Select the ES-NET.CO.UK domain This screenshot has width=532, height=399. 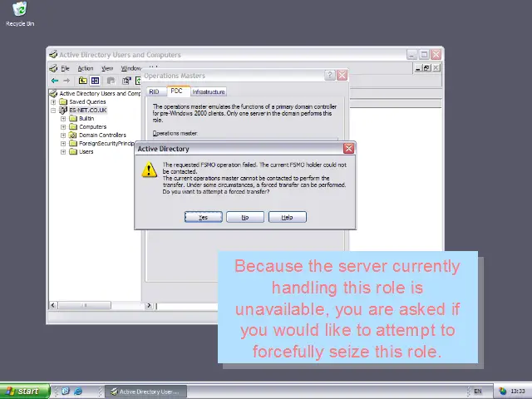(x=88, y=111)
